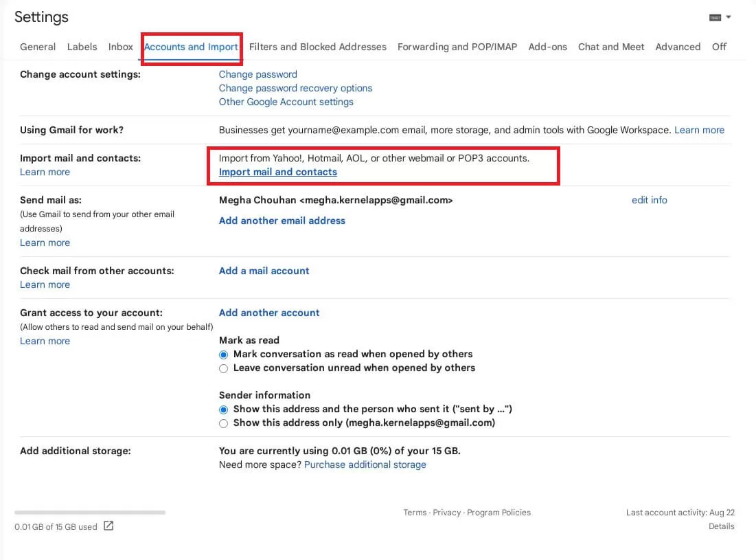Screen dimensions: 756x560
Task: Go to the Chat and Meet settings tab
Action: pyautogui.click(x=610, y=47)
